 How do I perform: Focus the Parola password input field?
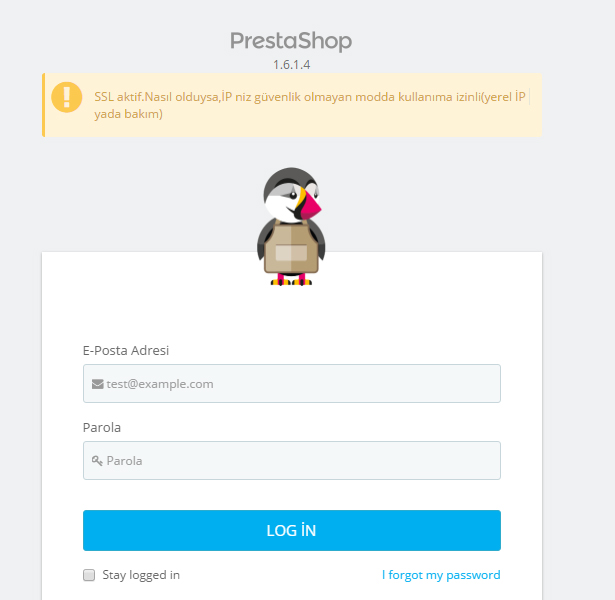[292, 460]
